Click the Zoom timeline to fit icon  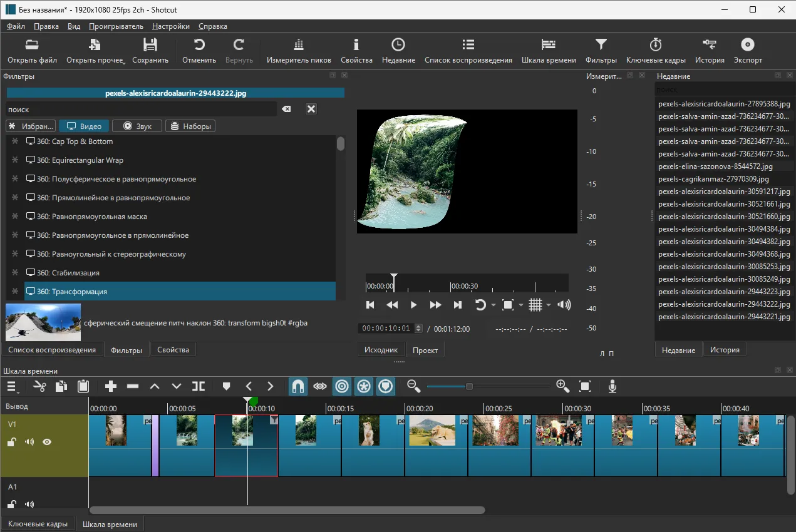pos(585,387)
